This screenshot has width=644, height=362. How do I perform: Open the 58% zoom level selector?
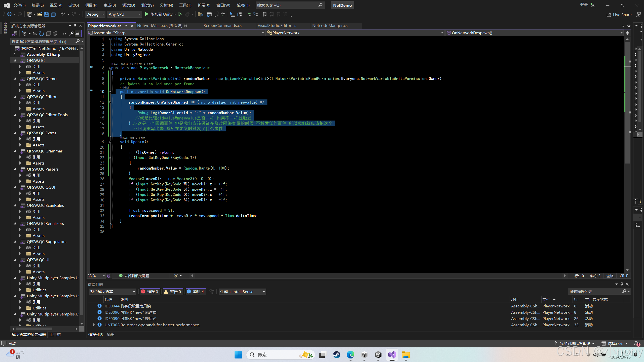click(x=96, y=276)
